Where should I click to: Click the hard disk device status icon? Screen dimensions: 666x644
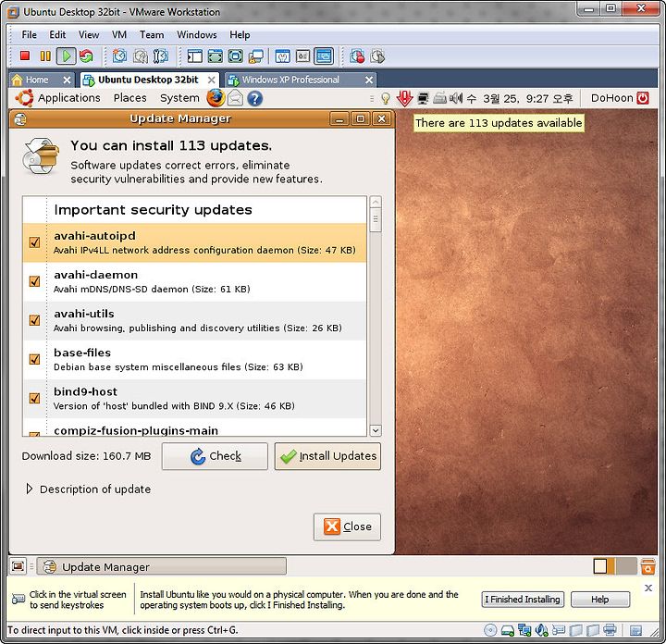(x=508, y=630)
